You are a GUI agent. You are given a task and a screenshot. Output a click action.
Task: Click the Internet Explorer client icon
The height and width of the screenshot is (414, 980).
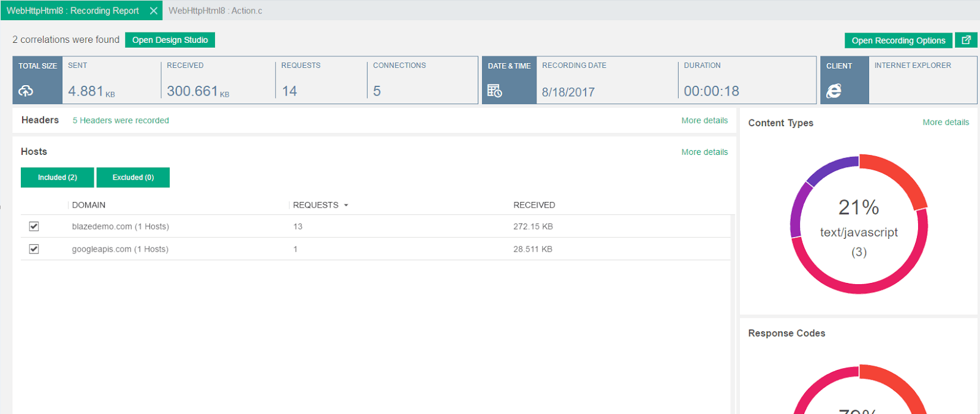834,91
